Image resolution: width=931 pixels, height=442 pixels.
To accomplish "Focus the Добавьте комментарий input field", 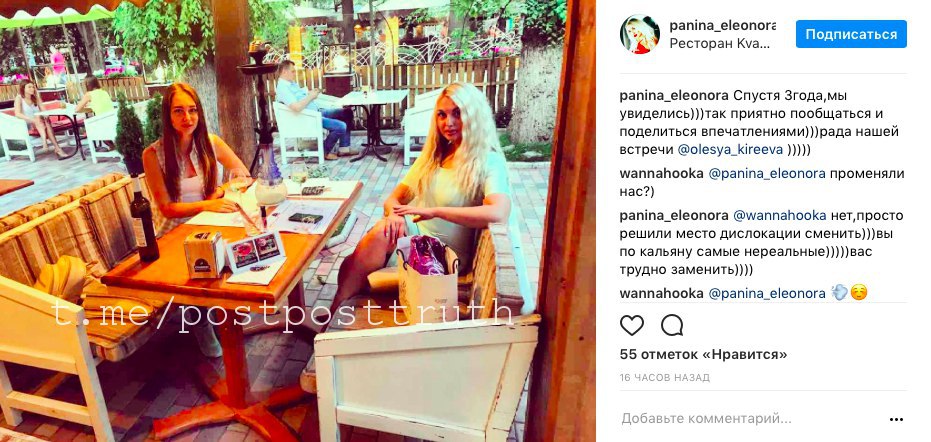I will pos(748,419).
